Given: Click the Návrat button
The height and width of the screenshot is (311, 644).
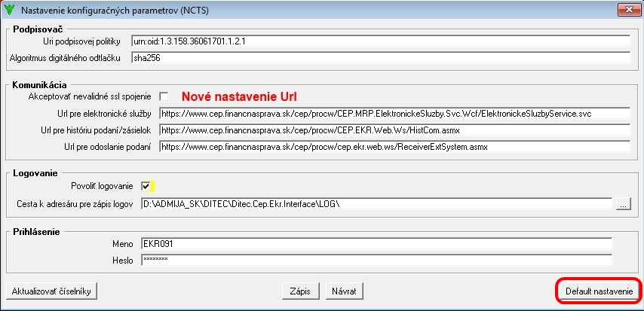Looking at the screenshot, I should coord(344,291).
